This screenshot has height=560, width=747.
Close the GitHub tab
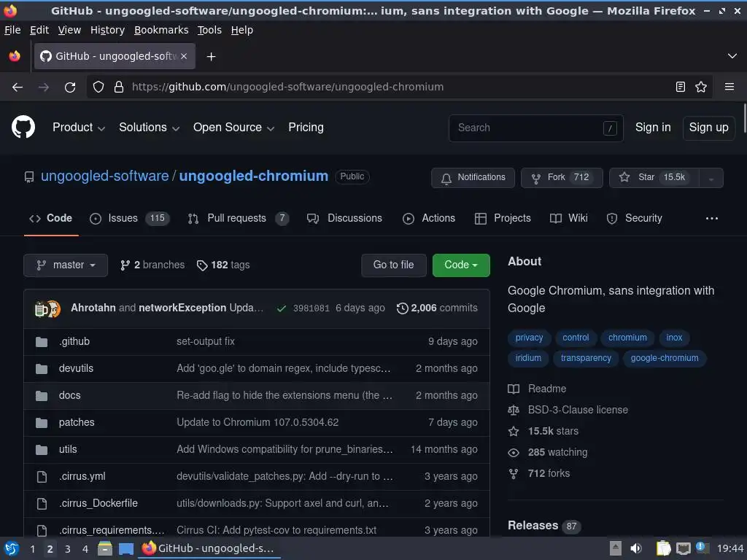pyautogui.click(x=184, y=56)
